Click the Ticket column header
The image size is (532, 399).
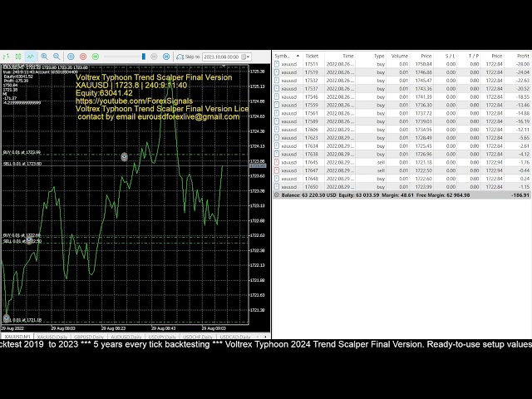[312, 56]
